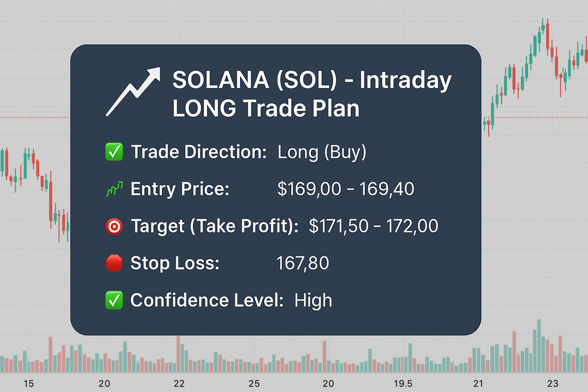Click the red stop sign icon
The image size is (588, 392).
[x=114, y=263]
